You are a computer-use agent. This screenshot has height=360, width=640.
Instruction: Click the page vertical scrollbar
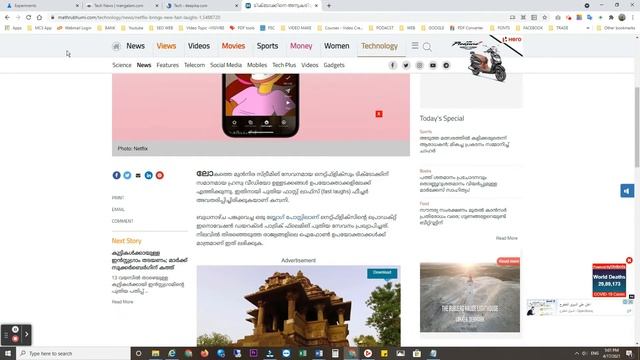[x=637, y=127]
